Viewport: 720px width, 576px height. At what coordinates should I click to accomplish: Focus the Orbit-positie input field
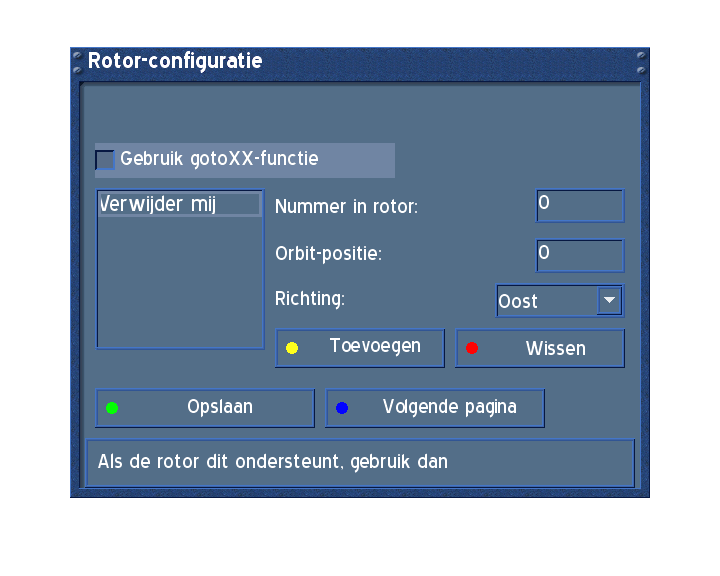click(579, 254)
